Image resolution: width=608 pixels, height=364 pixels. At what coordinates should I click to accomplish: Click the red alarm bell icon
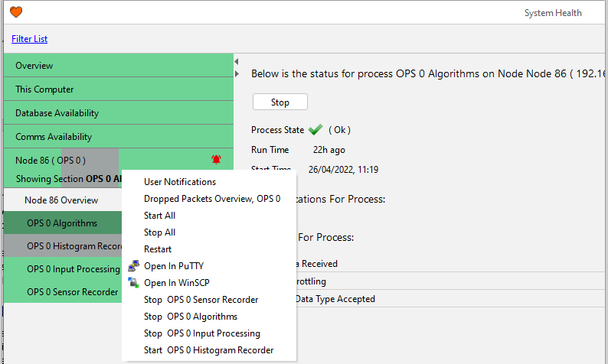click(x=216, y=160)
